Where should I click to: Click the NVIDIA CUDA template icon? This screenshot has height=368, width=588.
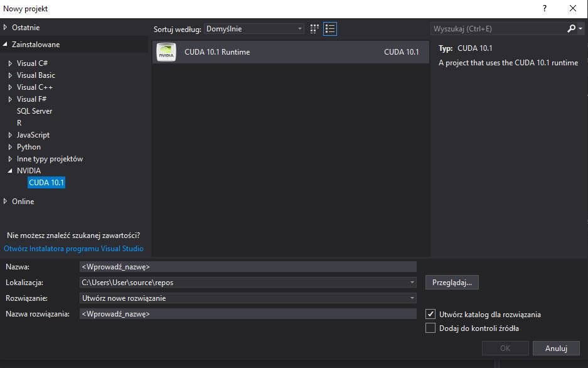(166, 52)
